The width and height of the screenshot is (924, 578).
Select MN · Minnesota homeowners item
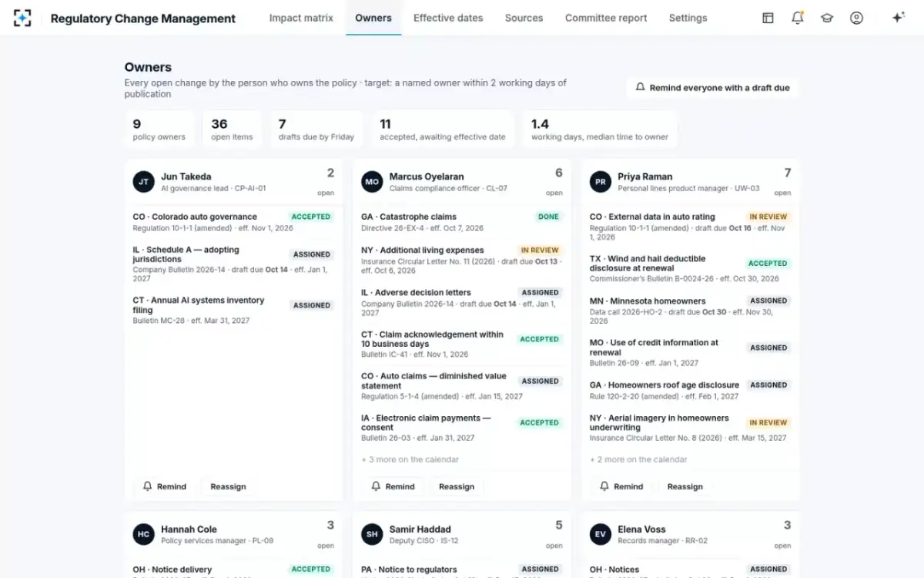(691, 311)
